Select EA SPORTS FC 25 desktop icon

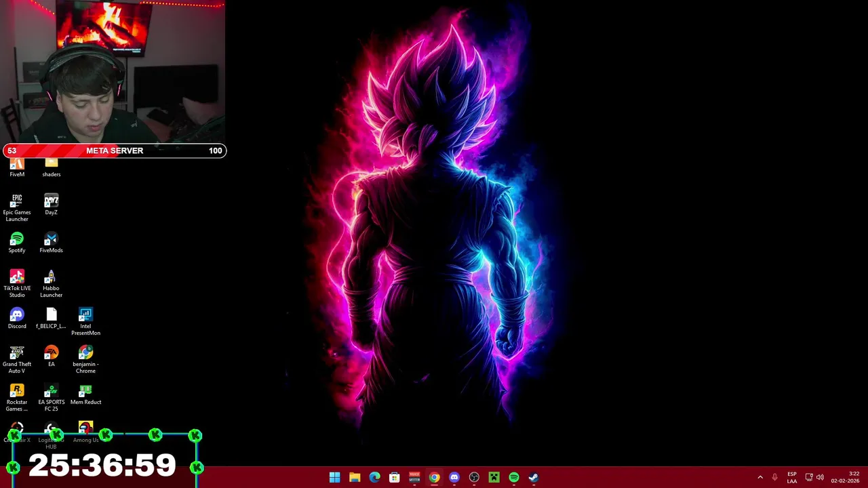click(52, 398)
